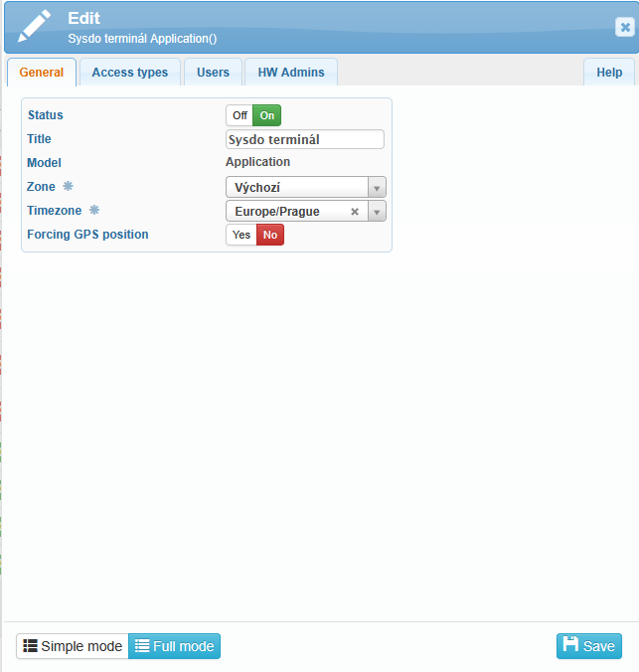This screenshot has width=639, height=672.
Task: Select Yes for Forcing GPS position
Action: [241, 235]
